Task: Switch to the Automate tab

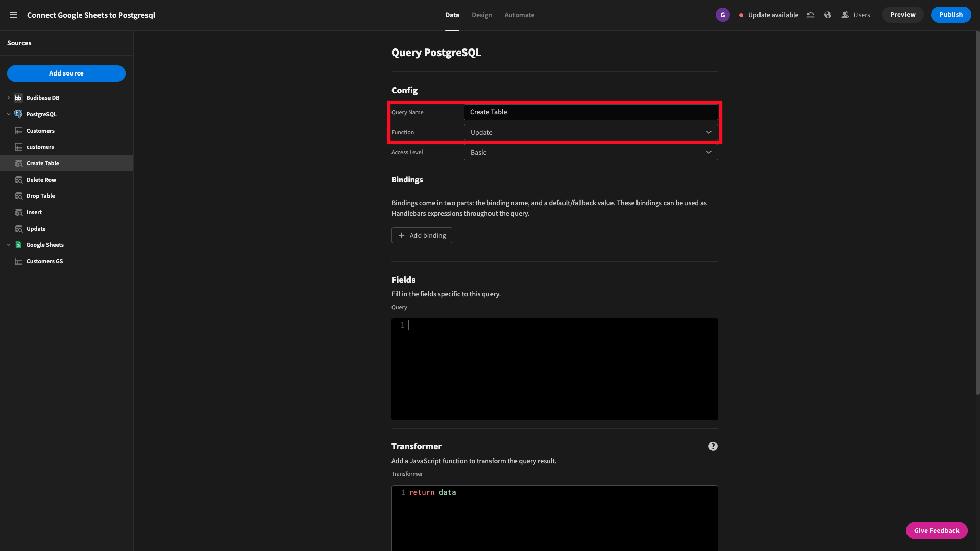Action: click(x=520, y=15)
